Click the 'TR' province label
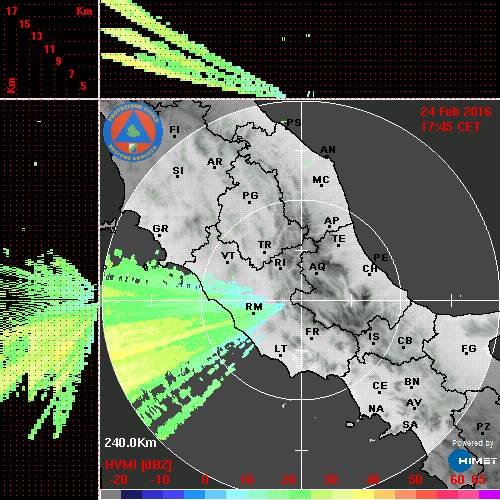This screenshot has width=500, height=500. pos(265,245)
